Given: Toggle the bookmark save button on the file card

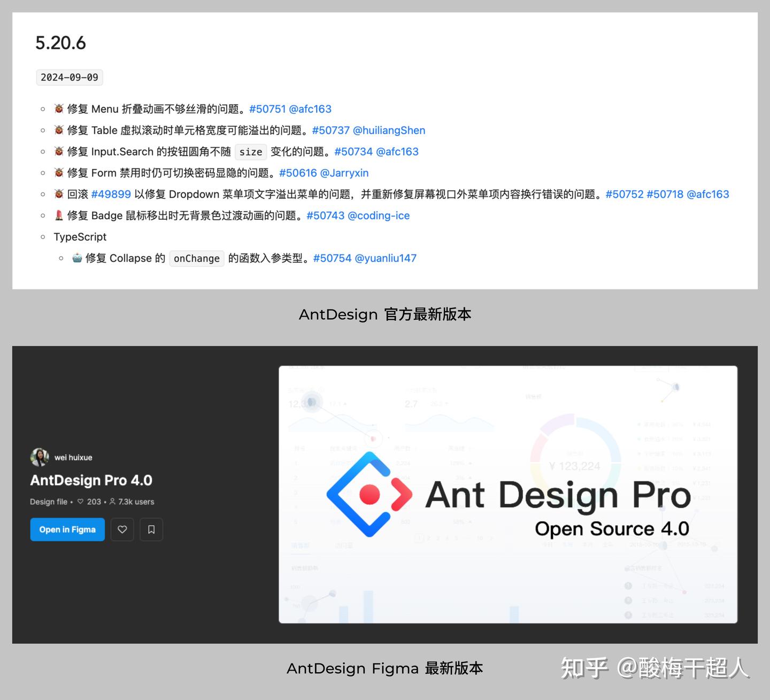Looking at the screenshot, I should tap(151, 529).
